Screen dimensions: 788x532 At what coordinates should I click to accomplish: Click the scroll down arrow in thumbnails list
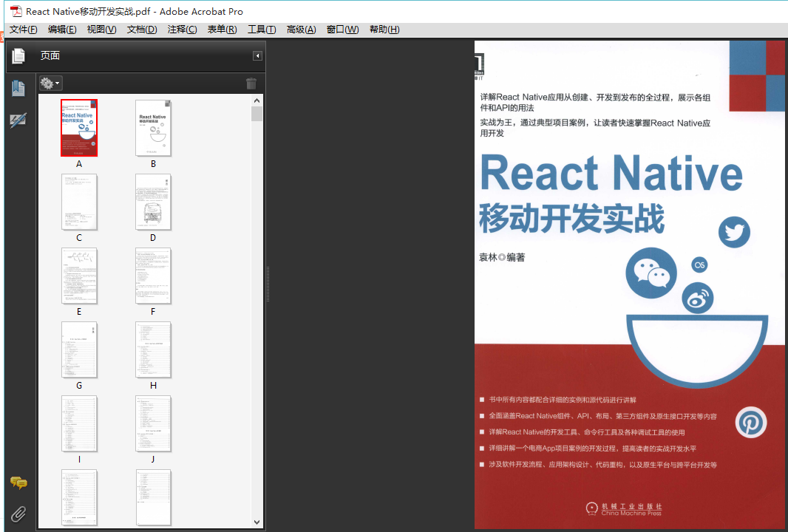pos(257,522)
